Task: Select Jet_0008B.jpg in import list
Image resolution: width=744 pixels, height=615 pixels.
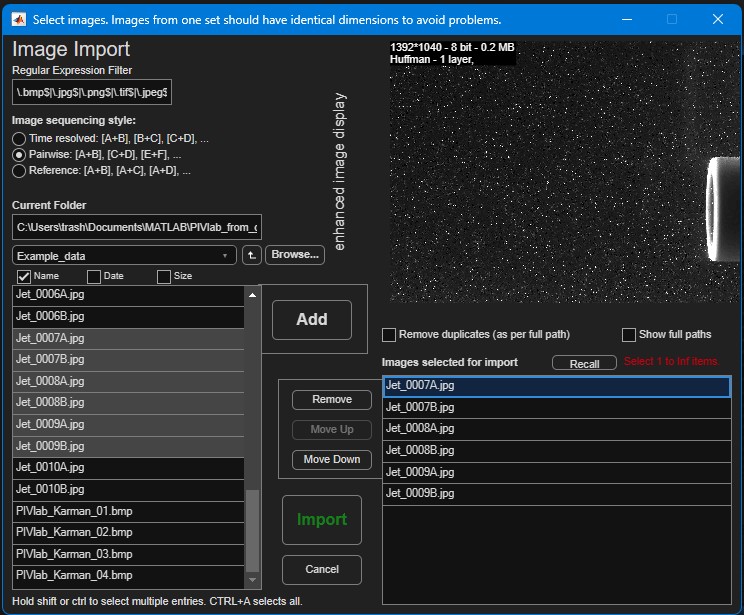Action: pyautogui.click(x=557, y=451)
